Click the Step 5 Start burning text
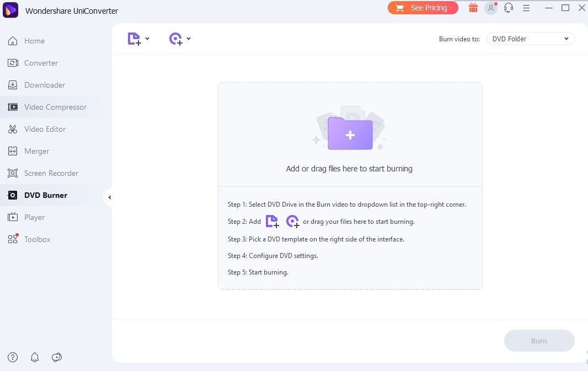The image size is (588, 371). pyautogui.click(x=258, y=272)
